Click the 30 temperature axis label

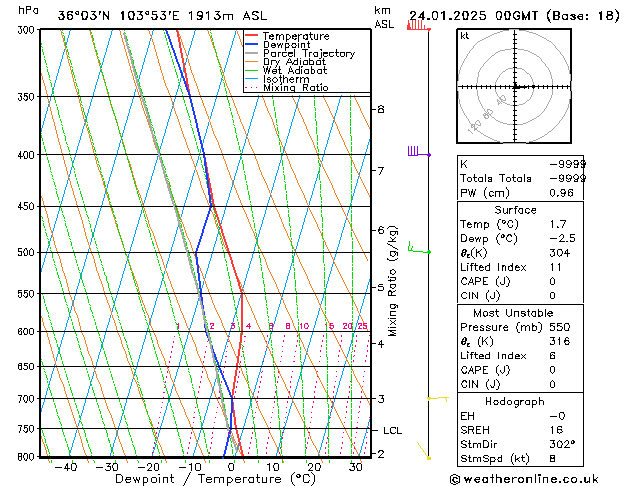coord(355,467)
